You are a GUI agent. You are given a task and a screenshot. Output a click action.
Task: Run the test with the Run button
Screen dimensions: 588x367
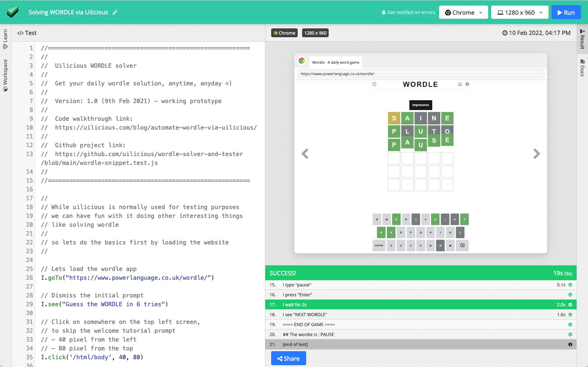click(566, 12)
